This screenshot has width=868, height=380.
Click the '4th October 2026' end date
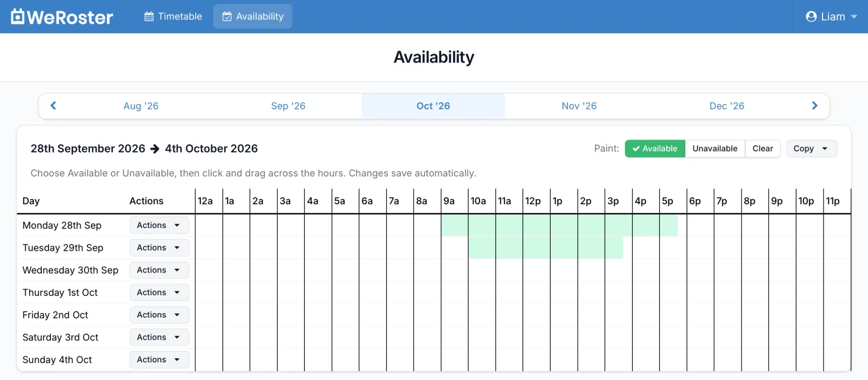coord(212,149)
